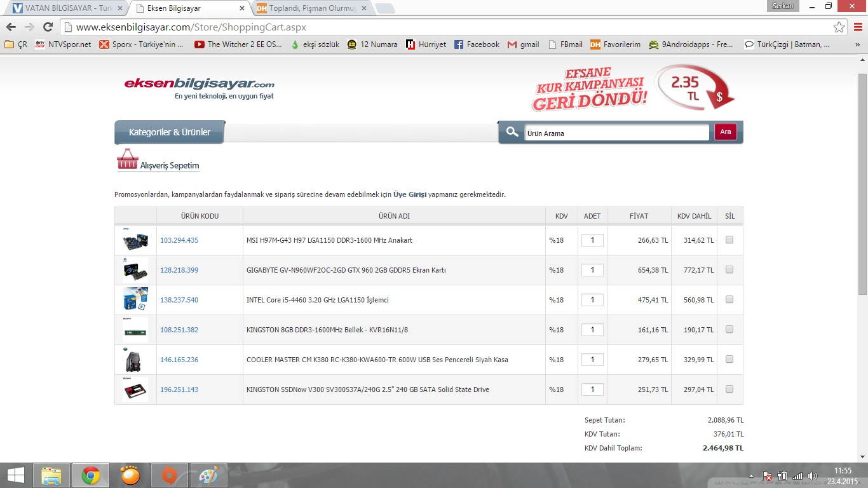Edit quantity field for GIGABYTE GTX 960
This screenshot has height=488, width=868.
coord(592,270)
